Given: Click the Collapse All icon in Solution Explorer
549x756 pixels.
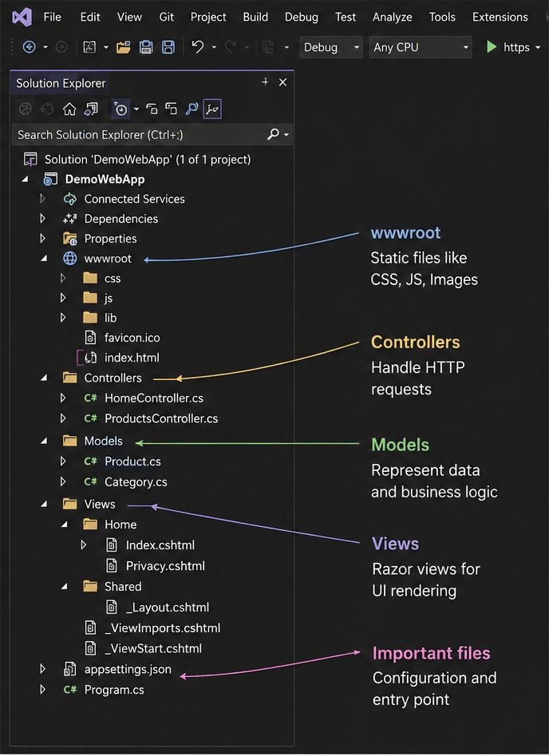Looking at the screenshot, I should (171, 109).
